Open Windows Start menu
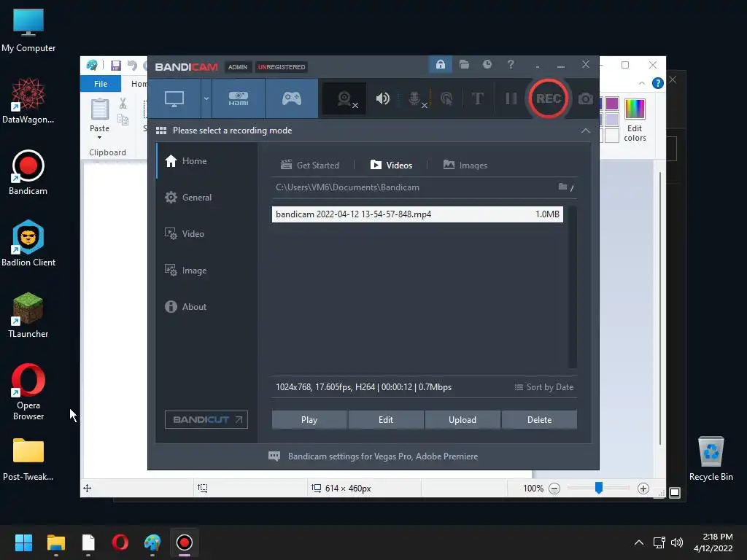This screenshot has width=747, height=560. click(x=23, y=542)
